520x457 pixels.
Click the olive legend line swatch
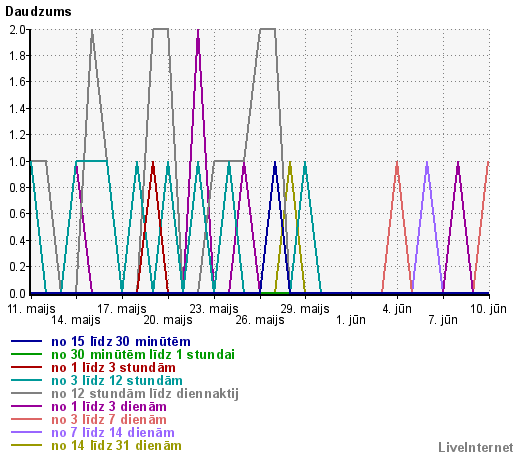tap(26, 445)
